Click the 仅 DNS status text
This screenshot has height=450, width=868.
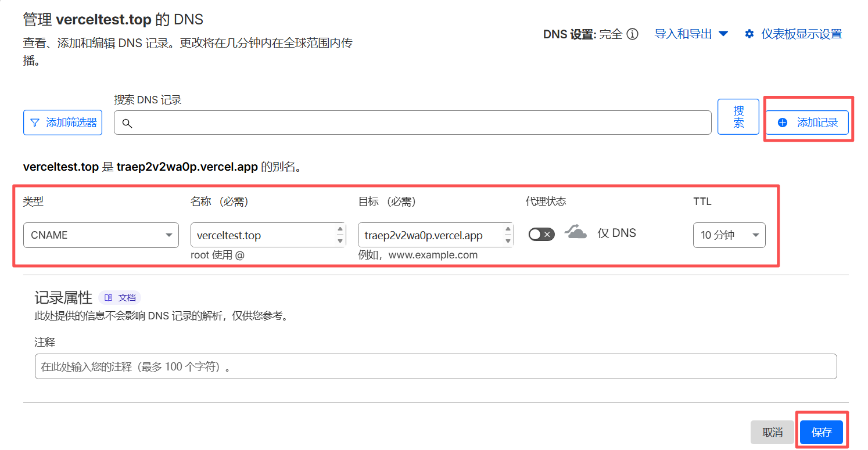pyautogui.click(x=616, y=233)
